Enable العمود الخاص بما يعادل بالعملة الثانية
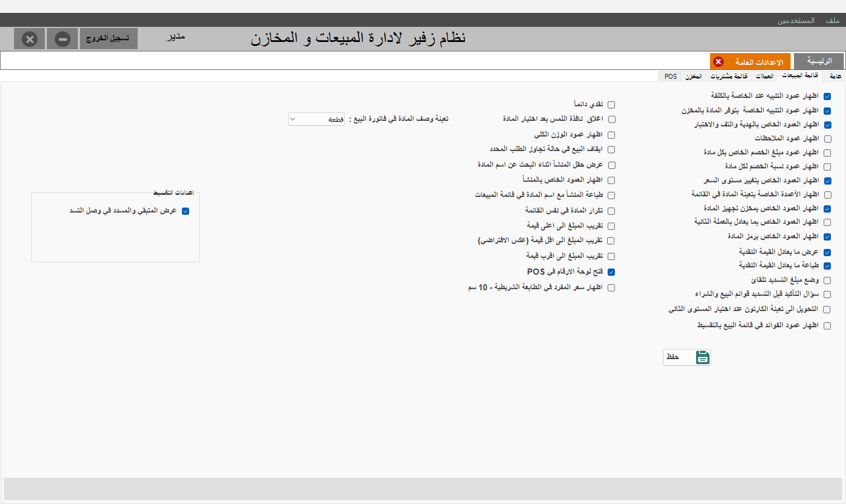The height and width of the screenshot is (504, 846). coord(827,222)
